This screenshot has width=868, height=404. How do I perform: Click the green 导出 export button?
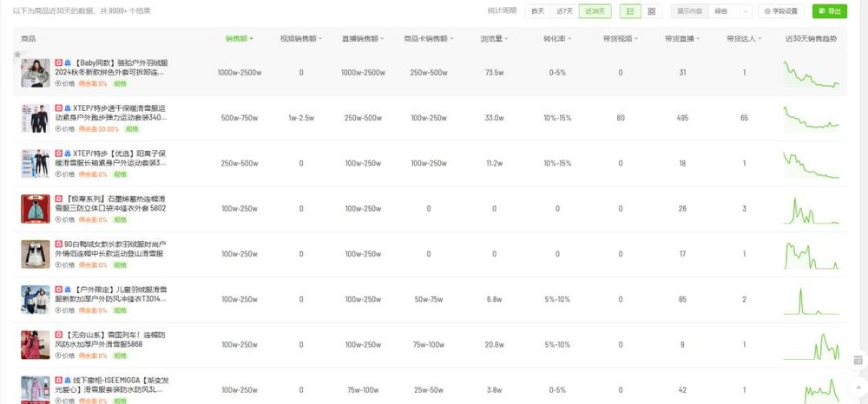(x=830, y=11)
